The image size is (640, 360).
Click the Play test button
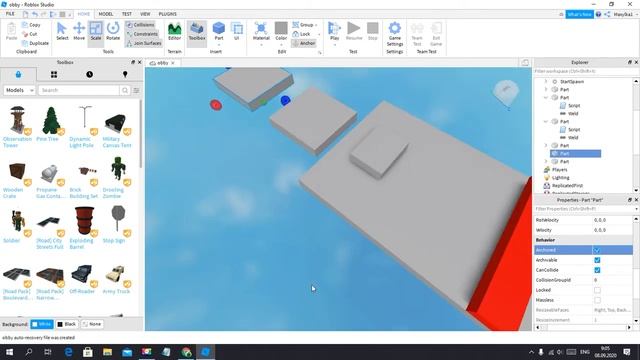(334, 33)
